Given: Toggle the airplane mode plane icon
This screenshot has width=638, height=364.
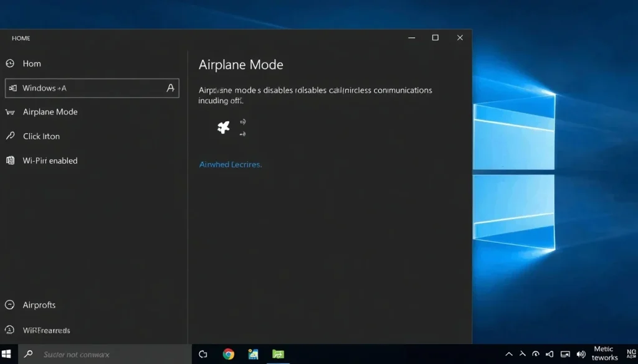Looking at the screenshot, I should click(224, 127).
